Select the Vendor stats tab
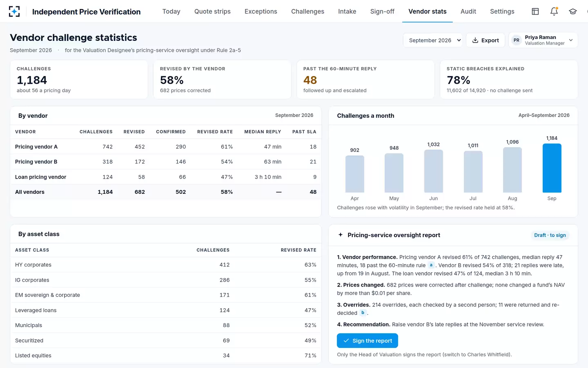This screenshot has height=368, width=588. [x=428, y=11]
